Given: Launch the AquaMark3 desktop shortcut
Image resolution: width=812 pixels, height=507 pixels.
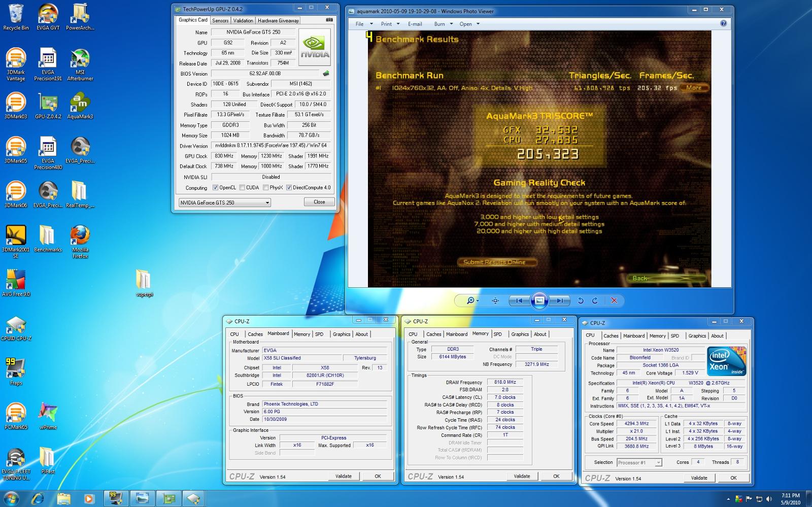Looking at the screenshot, I should pos(80,106).
